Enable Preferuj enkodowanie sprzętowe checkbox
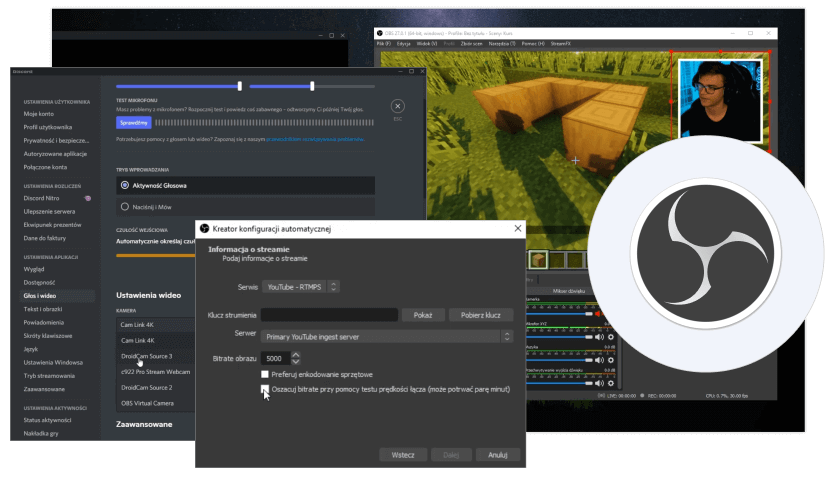Image resolution: width=834 pixels, height=477 pixels. click(265, 374)
